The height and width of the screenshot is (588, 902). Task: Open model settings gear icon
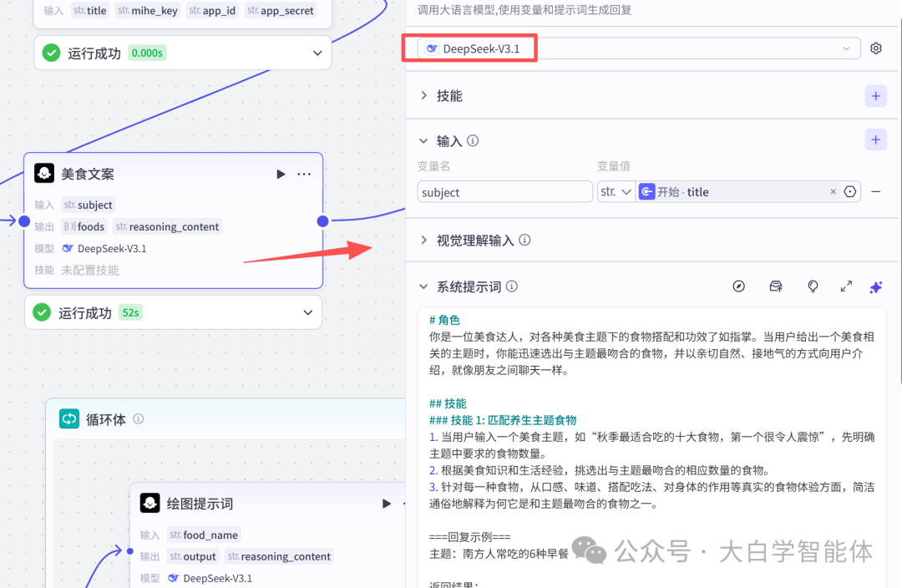(875, 48)
